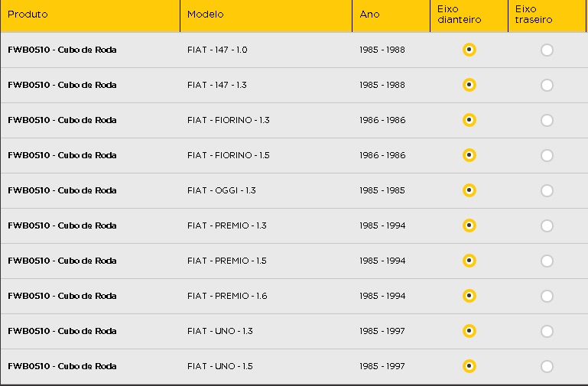Select Eixo dianteiro for FIORINO 1.3
Image resolution: width=588 pixels, height=386 pixels.
point(469,120)
